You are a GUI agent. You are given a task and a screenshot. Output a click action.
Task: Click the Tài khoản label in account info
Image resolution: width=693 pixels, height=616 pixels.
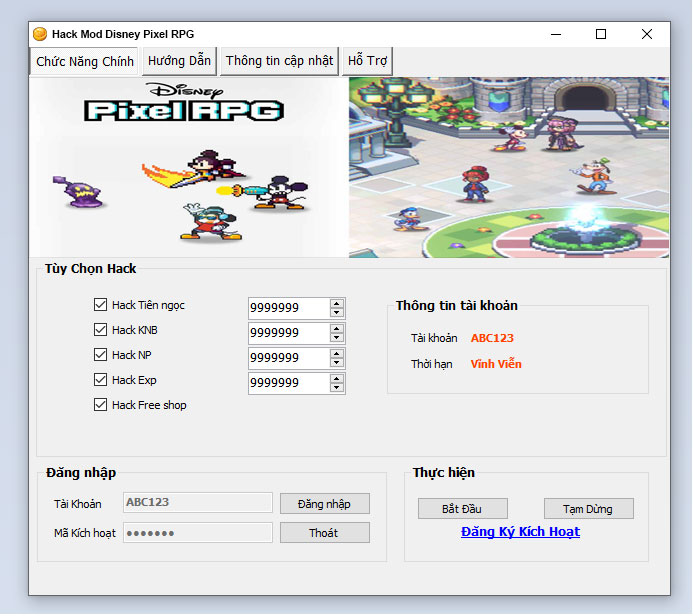click(x=434, y=338)
